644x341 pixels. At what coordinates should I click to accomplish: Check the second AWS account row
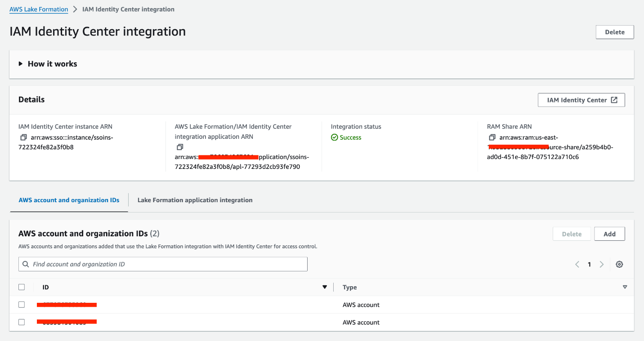(22, 322)
